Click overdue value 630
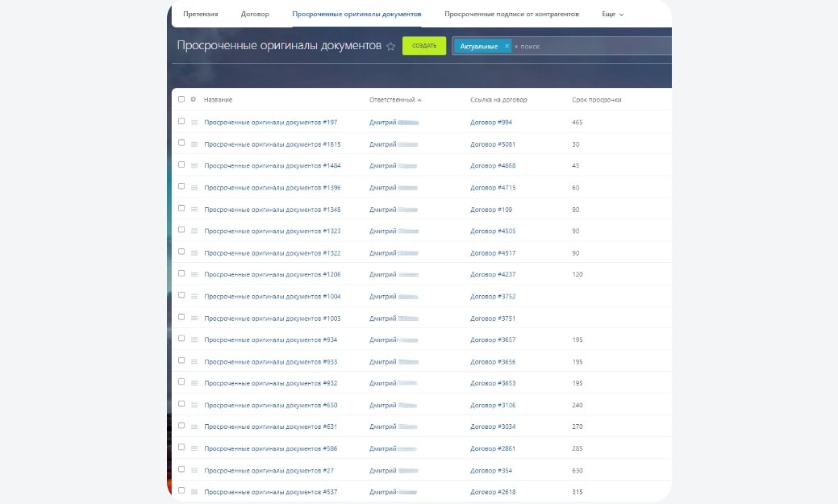838x504 pixels. tap(577, 471)
